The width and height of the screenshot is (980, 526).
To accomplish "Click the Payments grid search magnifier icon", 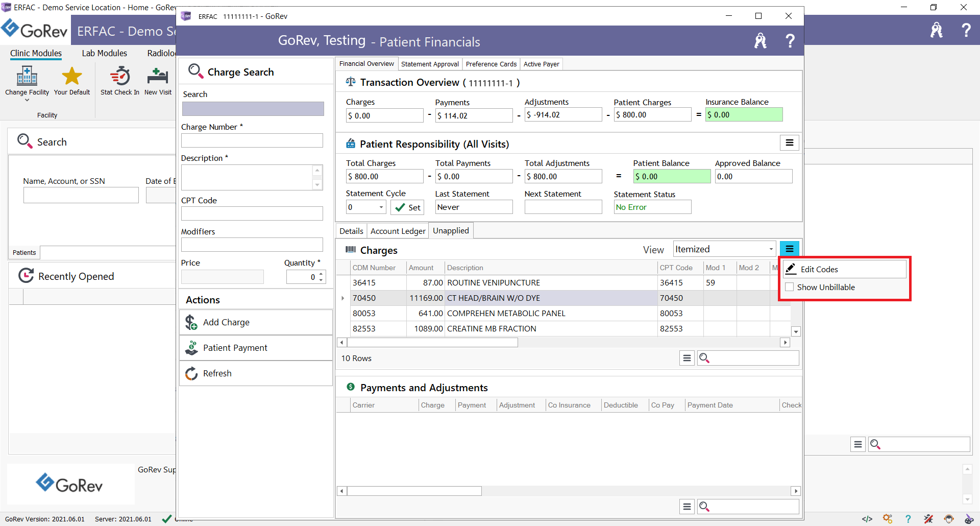I will [704, 507].
